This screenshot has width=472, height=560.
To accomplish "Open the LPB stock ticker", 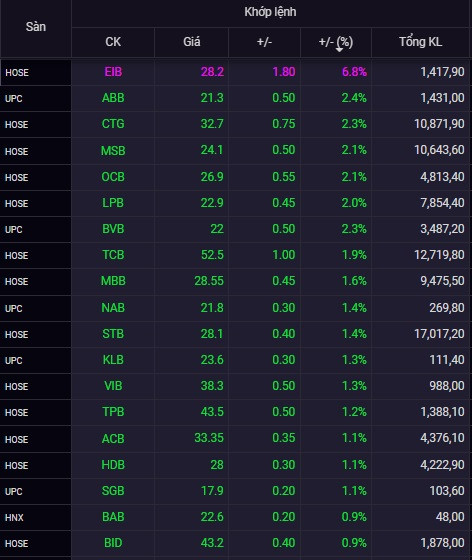I will coord(113,203).
